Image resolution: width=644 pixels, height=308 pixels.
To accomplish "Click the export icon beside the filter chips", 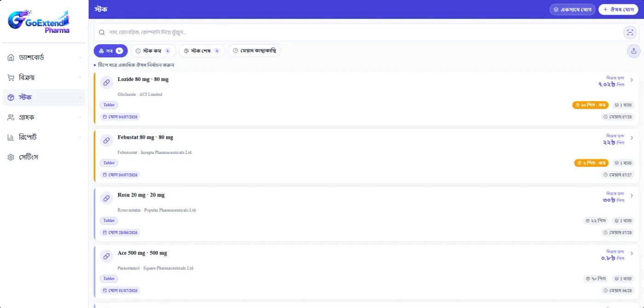I will [x=633, y=51].
